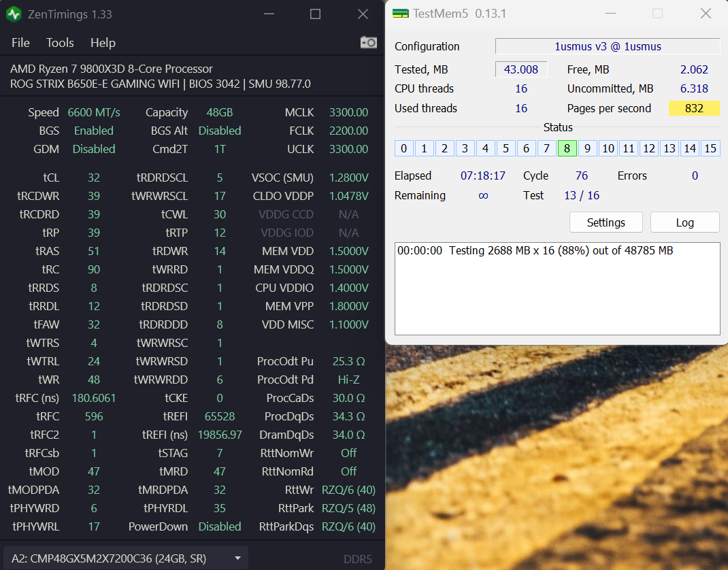Click the PowerDown Disabled value
Viewport: 728px width, 570px height.
220,526
